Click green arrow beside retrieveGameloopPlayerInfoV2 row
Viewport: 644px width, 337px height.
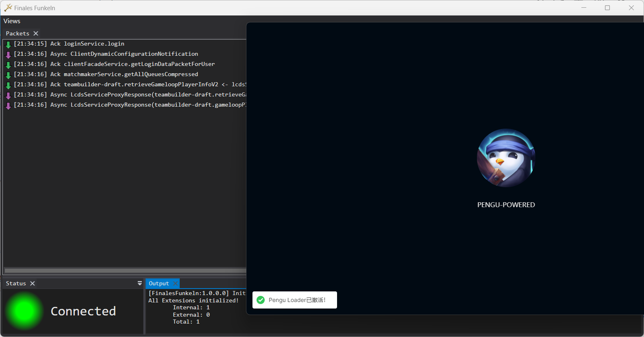click(8, 85)
